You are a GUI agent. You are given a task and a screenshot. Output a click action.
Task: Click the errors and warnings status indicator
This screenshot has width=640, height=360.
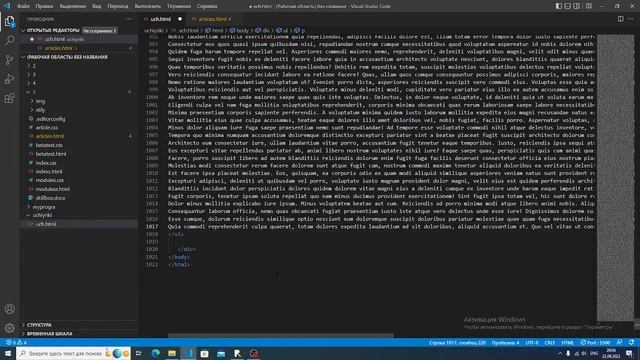pyautogui.click(x=16, y=342)
